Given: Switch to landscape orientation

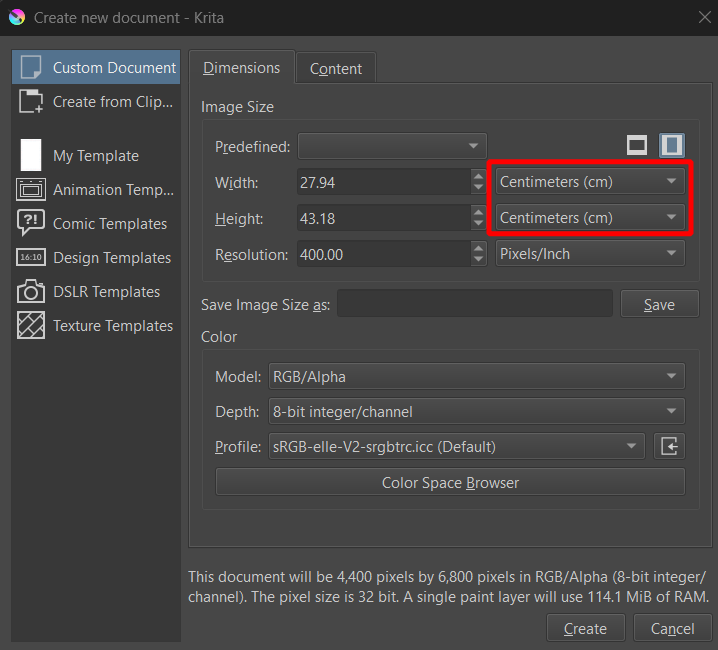Looking at the screenshot, I should (x=637, y=146).
